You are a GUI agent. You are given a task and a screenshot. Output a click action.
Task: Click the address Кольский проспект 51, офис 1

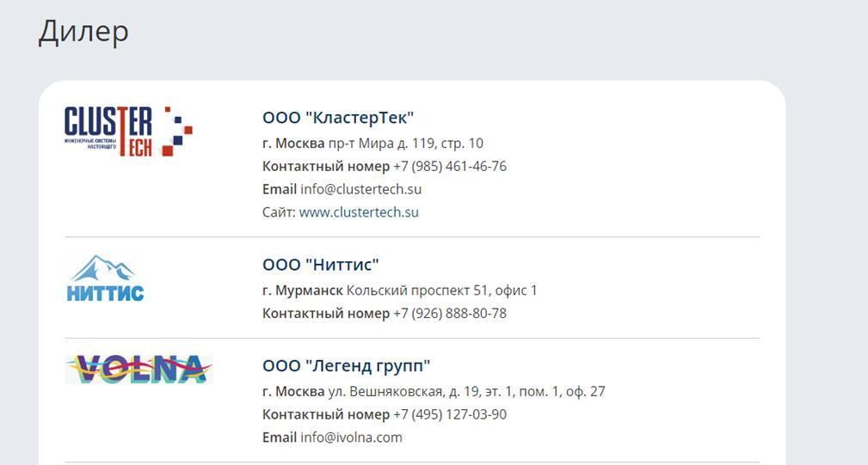442,291
